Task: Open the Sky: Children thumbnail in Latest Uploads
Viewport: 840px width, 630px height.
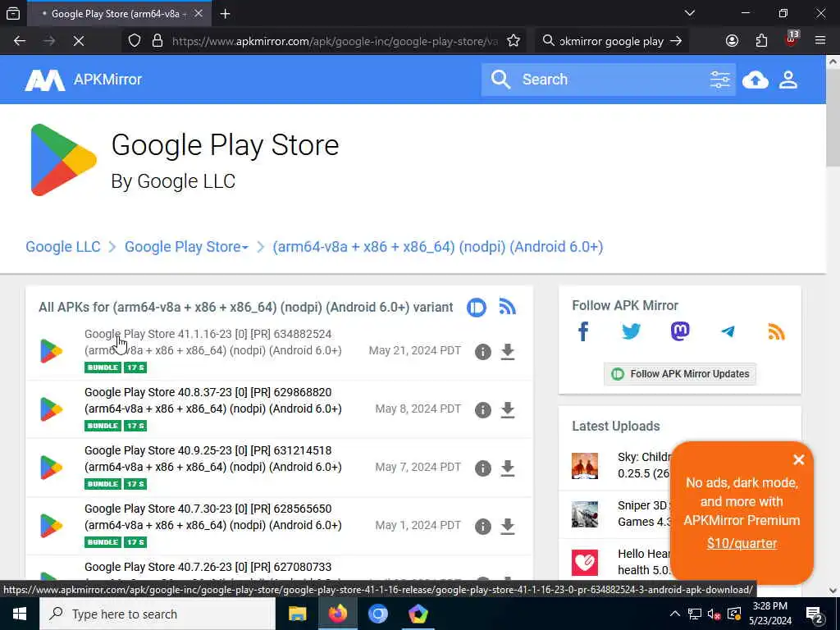Action: tap(584, 466)
